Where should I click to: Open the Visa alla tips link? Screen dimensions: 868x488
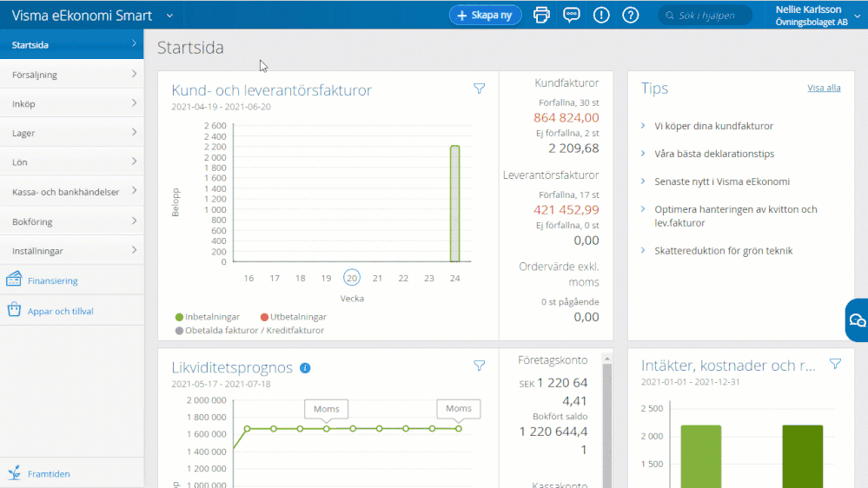pyautogui.click(x=824, y=88)
